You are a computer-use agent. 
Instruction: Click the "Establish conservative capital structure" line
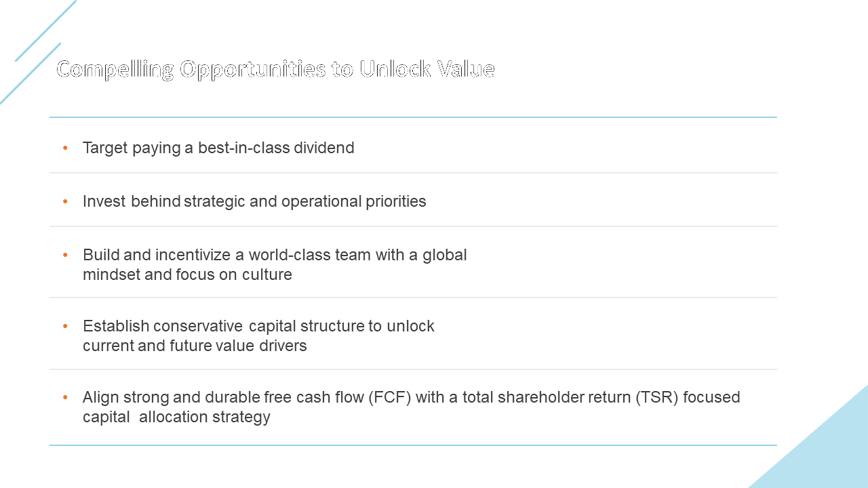258,326
